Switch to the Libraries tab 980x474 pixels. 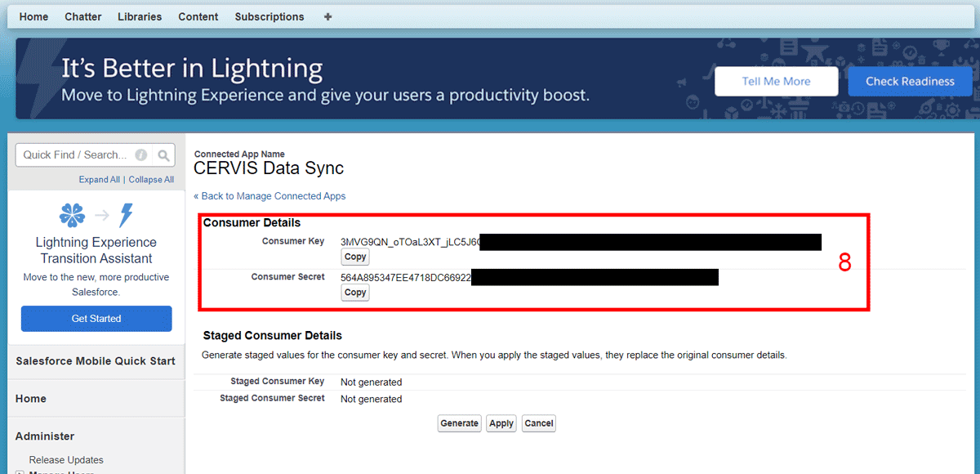point(140,16)
